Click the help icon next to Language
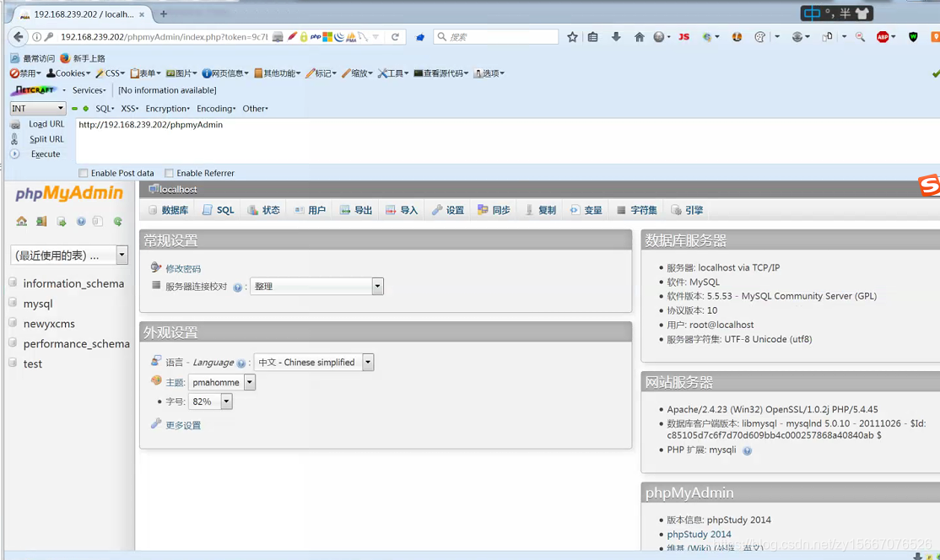 tap(241, 363)
